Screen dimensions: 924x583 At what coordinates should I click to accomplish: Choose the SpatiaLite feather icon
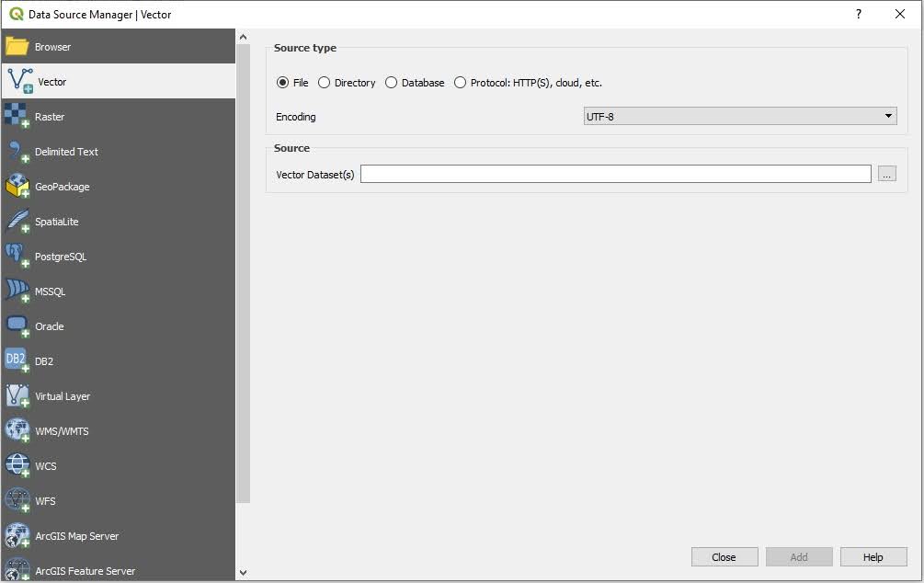[x=17, y=222]
